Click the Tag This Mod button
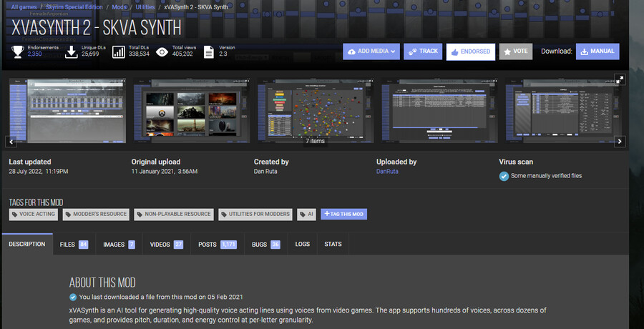 click(343, 214)
